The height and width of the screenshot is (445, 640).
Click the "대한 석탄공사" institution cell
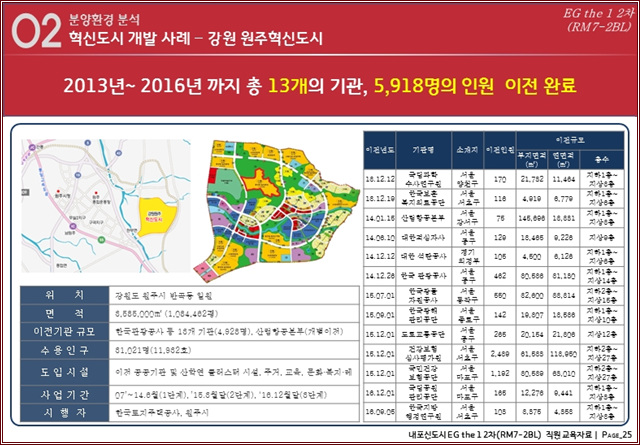point(423,257)
